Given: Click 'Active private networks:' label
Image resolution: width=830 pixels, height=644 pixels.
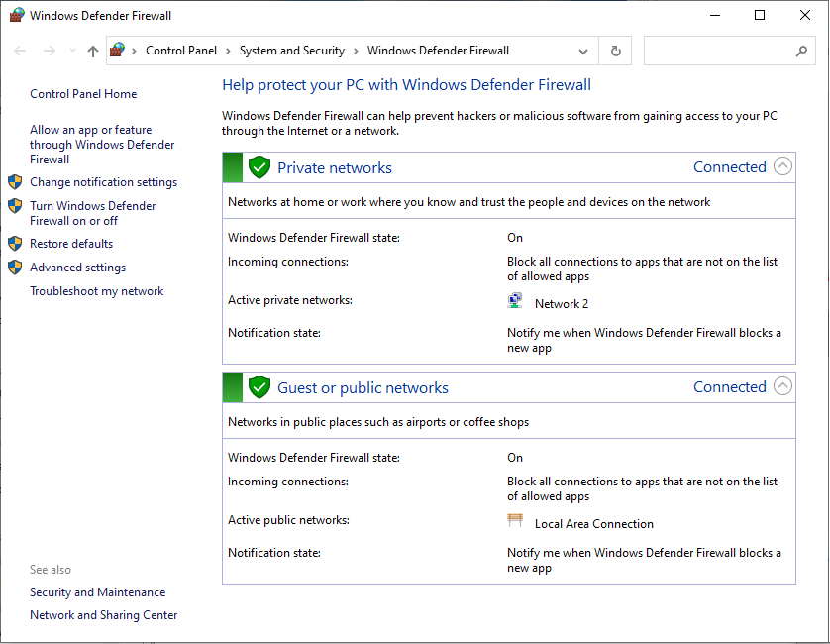Looking at the screenshot, I should [x=290, y=300].
